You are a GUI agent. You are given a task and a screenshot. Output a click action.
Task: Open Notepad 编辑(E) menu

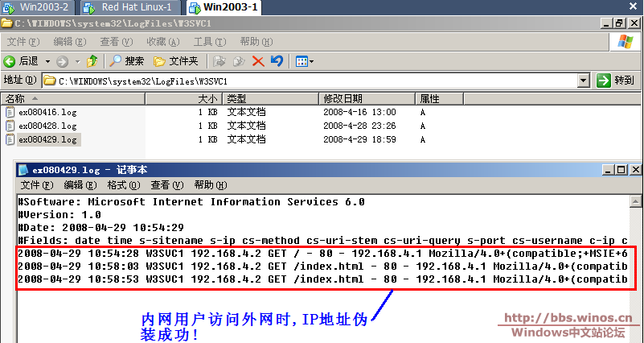click(x=80, y=185)
